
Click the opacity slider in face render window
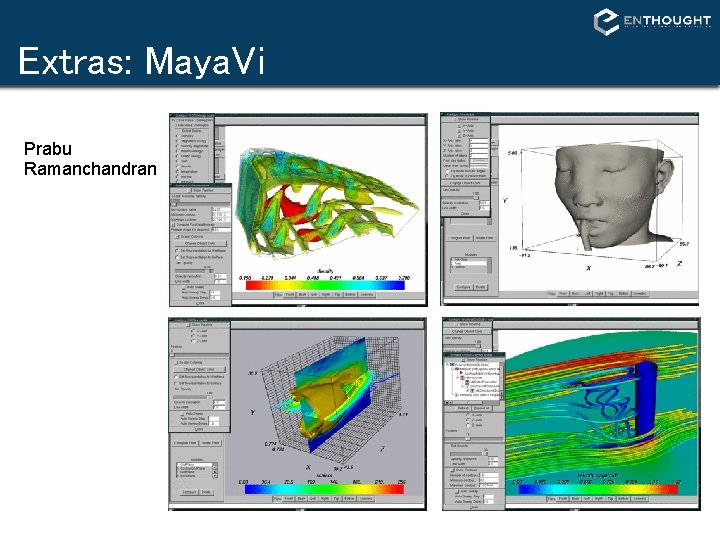461,197
